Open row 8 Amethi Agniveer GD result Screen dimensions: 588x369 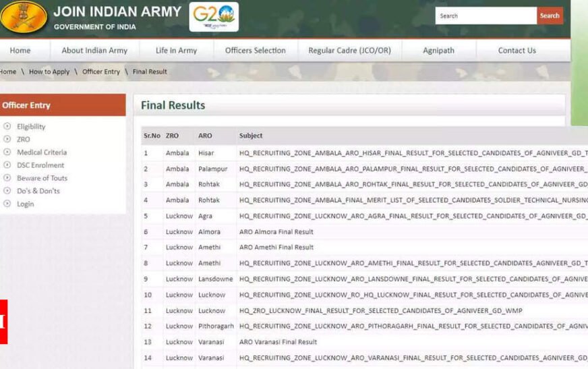(x=413, y=263)
